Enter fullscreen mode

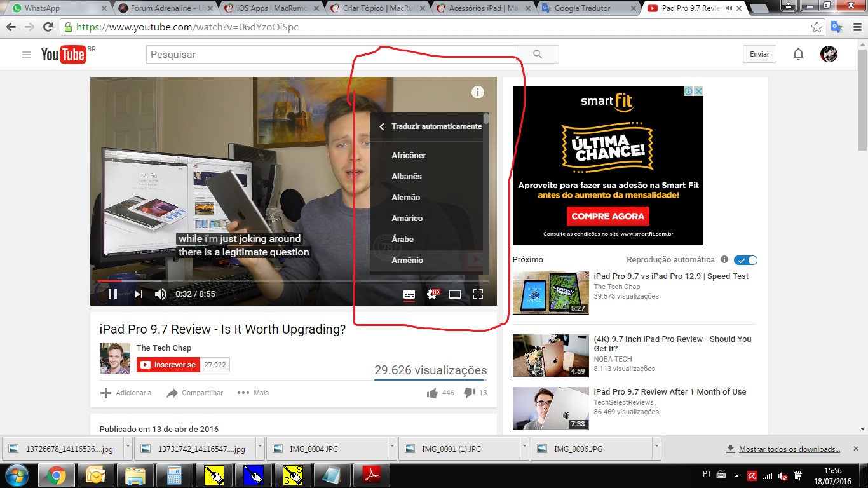(478, 294)
